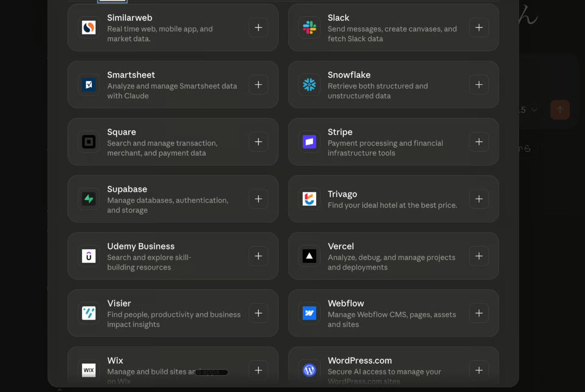Add the Slack connector with plus button
The width and height of the screenshot is (585, 392).
pos(479,28)
